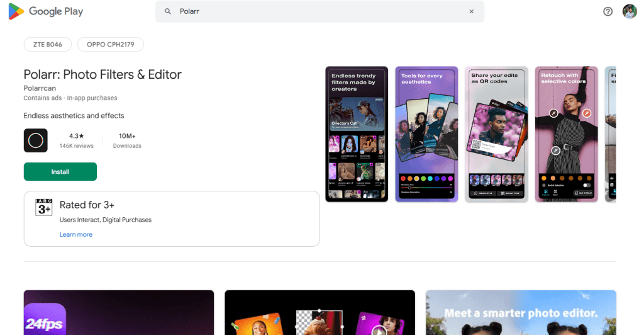Click the Polarr: Photo Filters & Editor title
The height and width of the screenshot is (335, 644).
pos(103,74)
